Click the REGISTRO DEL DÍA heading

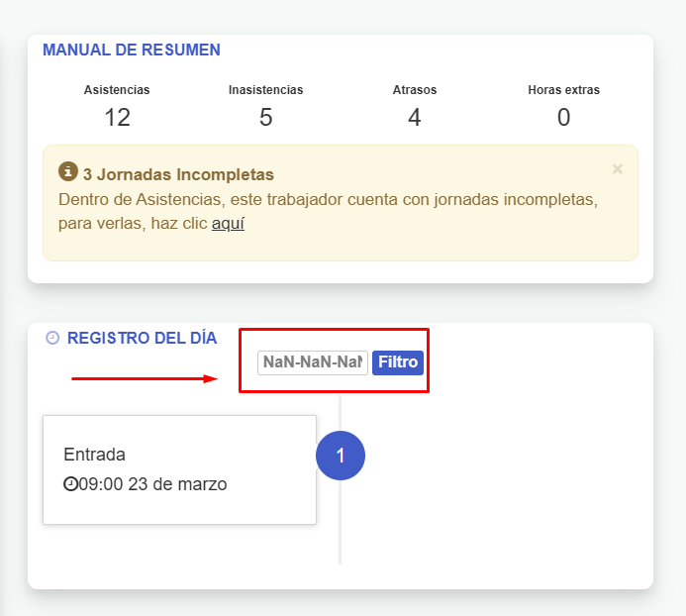(142, 338)
